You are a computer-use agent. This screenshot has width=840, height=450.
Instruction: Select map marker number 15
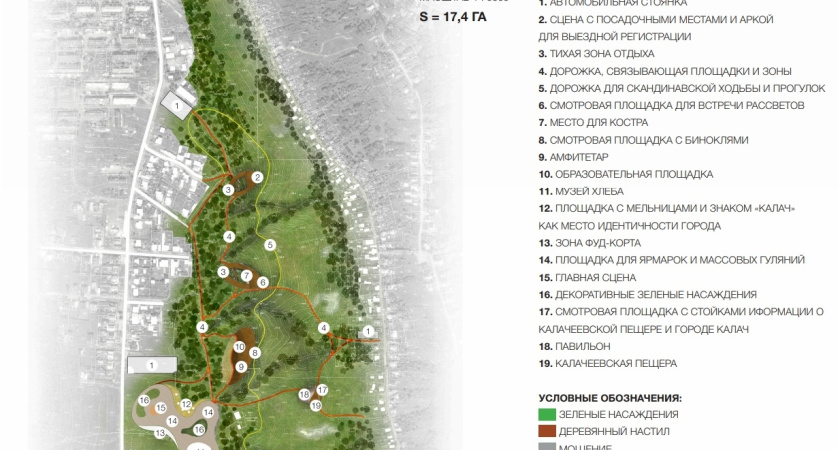point(160,408)
